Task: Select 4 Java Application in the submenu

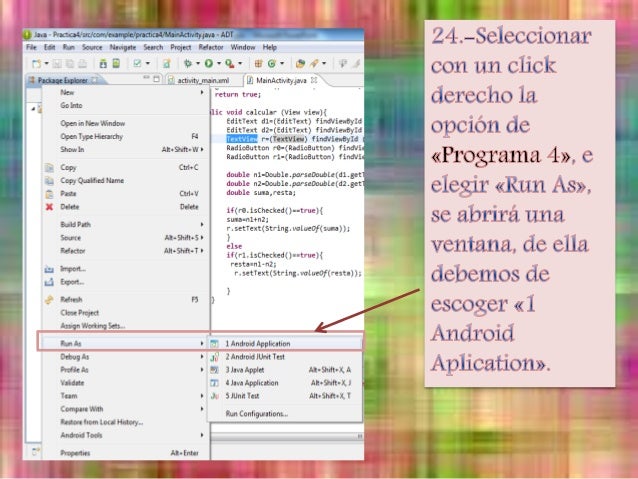Action: tap(285, 383)
